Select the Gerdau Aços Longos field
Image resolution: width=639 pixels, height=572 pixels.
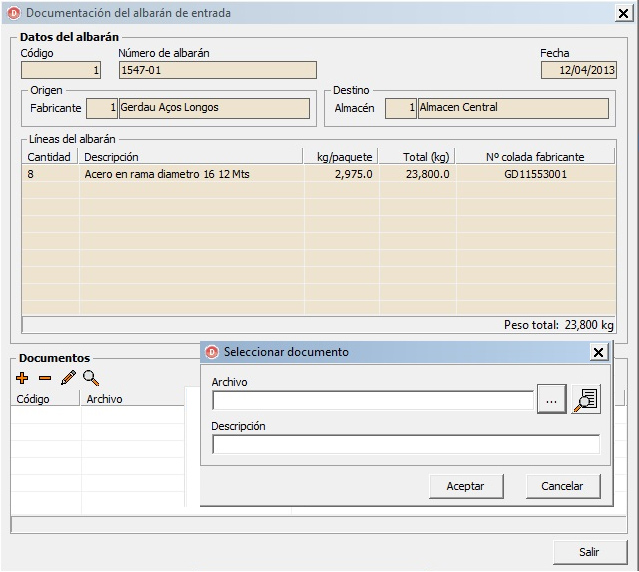click(x=214, y=108)
